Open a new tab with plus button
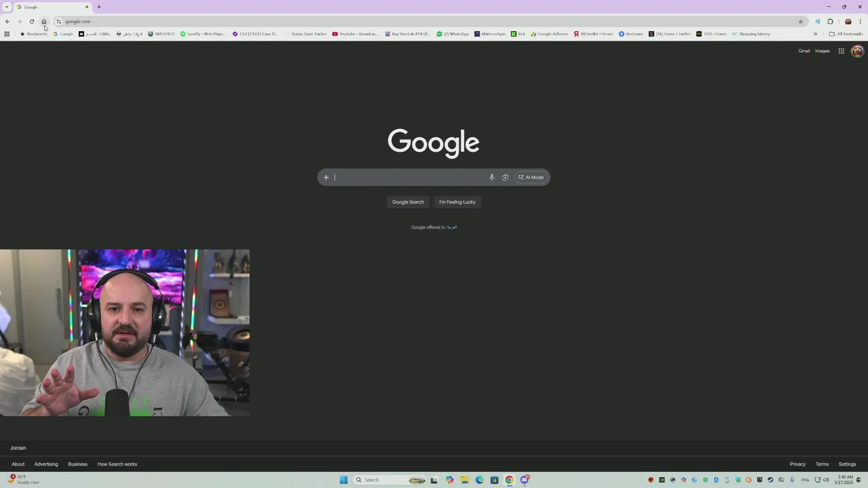This screenshot has height=488, width=868. tap(99, 7)
